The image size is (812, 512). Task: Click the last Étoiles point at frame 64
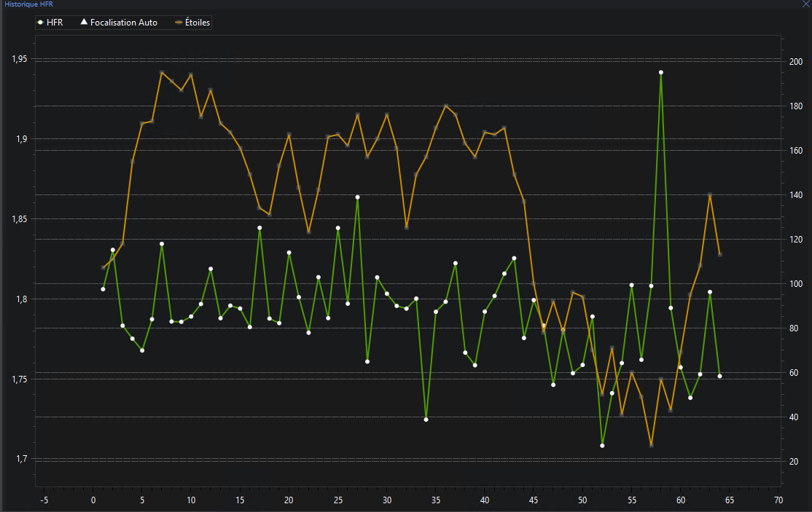click(719, 255)
